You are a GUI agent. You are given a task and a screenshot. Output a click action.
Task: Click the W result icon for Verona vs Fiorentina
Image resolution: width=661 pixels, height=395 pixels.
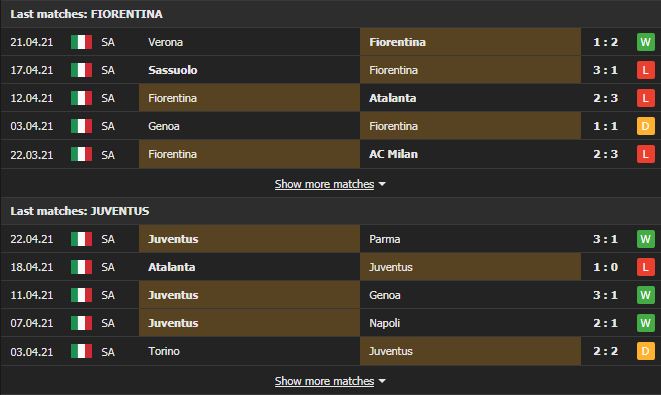[645, 42]
